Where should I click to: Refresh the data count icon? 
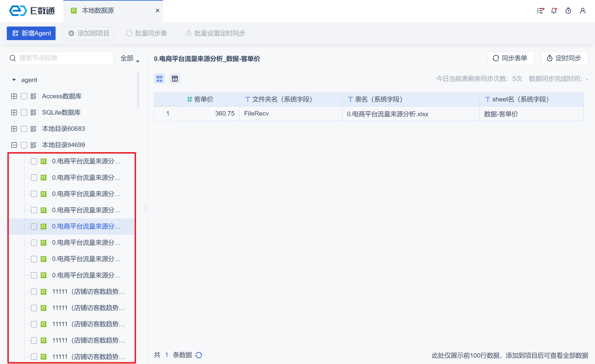(x=199, y=355)
